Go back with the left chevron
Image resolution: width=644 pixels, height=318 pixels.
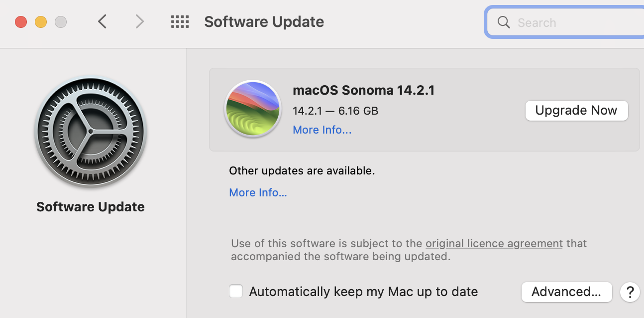pyautogui.click(x=103, y=21)
